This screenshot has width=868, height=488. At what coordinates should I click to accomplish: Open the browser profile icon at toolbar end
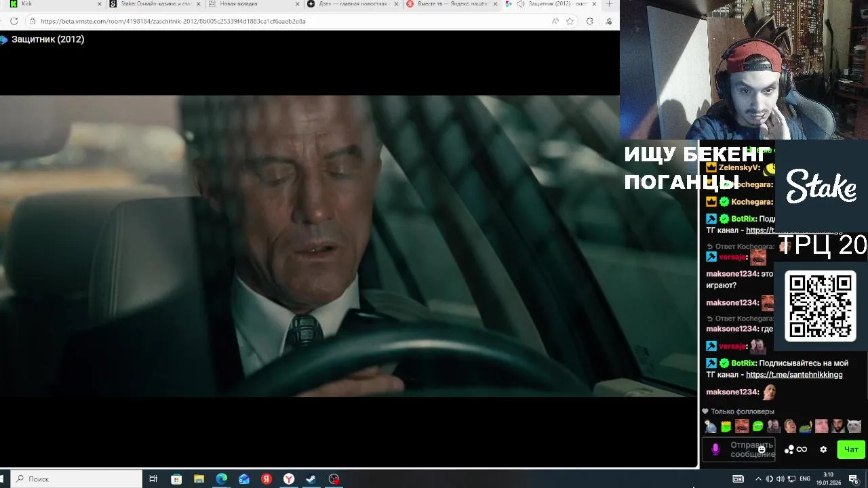coord(608,21)
